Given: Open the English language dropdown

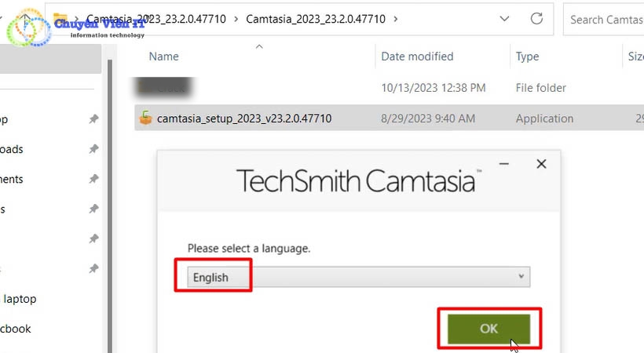Looking at the screenshot, I should point(358,277).
